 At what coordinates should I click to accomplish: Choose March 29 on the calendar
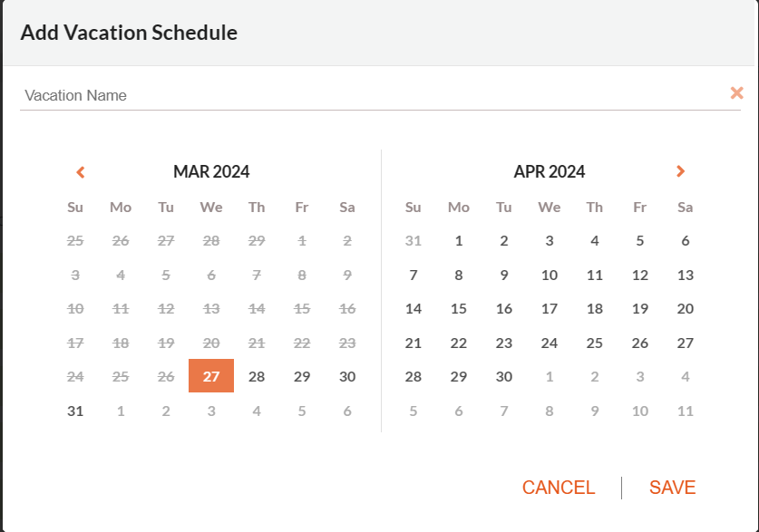302,377
